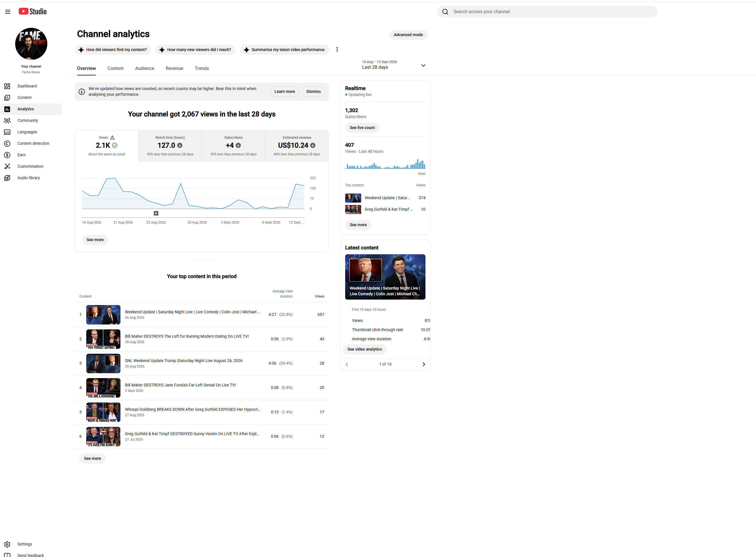Open Content detection page
Image resolution: width=756 pixels, height=557 pixels.
(x=31, y=143)
